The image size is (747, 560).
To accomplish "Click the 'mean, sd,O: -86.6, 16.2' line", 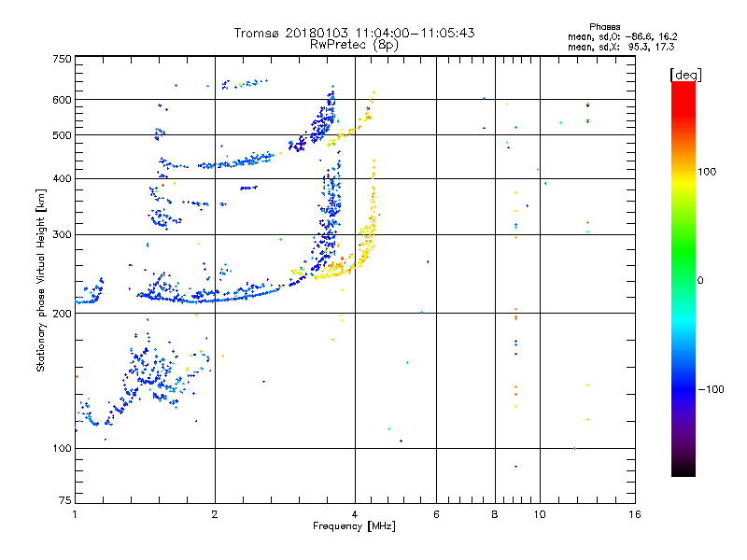I will 622,36.
